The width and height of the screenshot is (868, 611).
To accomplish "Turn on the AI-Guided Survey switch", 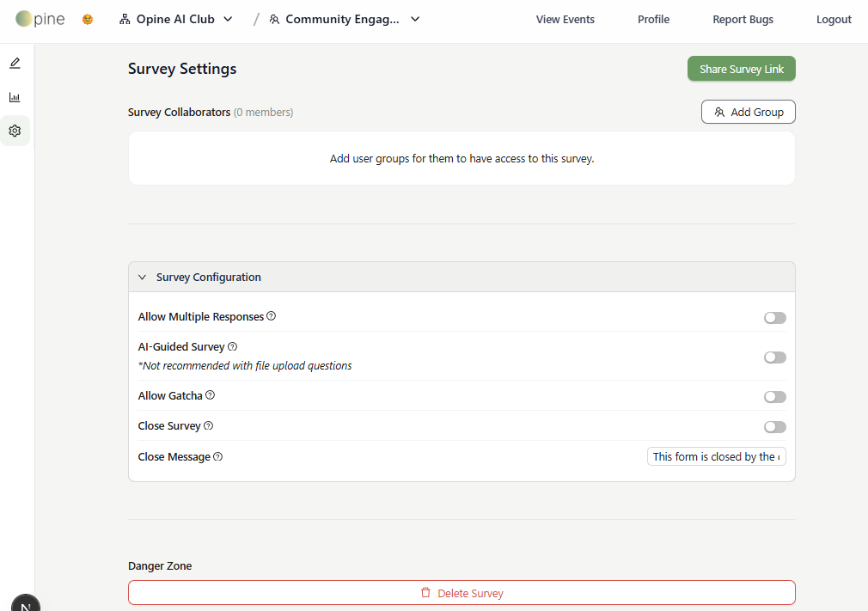I will point(775,357).
